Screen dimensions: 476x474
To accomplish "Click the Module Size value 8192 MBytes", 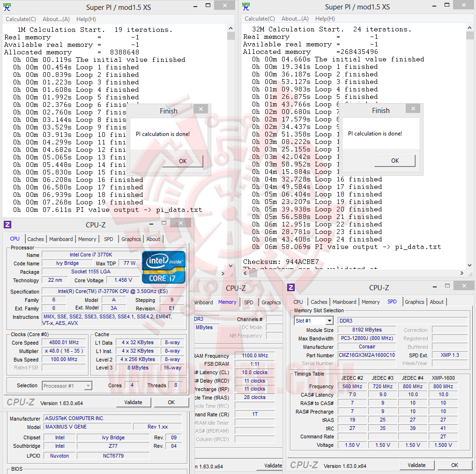I will 367,330.
